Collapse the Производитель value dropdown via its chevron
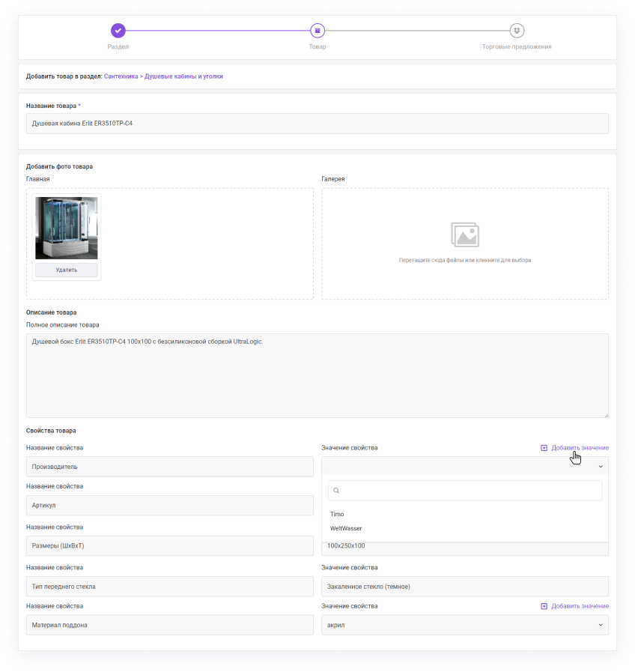635x672 pixels. point(601,466)
